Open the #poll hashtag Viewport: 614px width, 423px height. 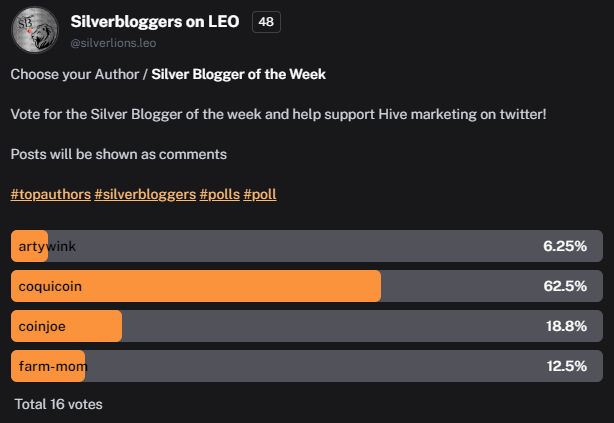260,194
